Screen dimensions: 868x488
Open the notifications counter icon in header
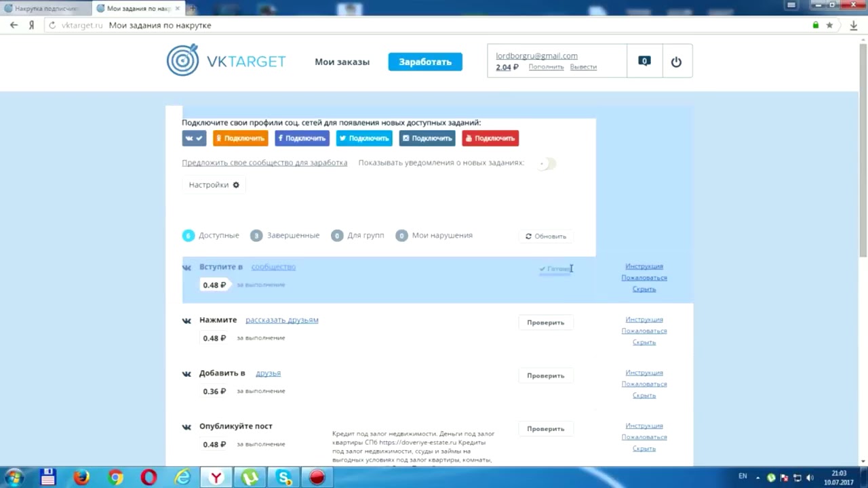click(x=644, y=61)
